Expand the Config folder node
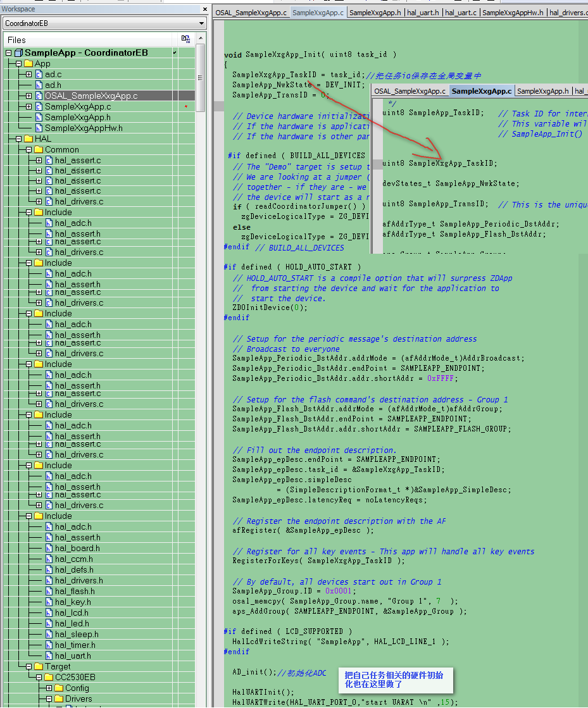 click(49, 688)
